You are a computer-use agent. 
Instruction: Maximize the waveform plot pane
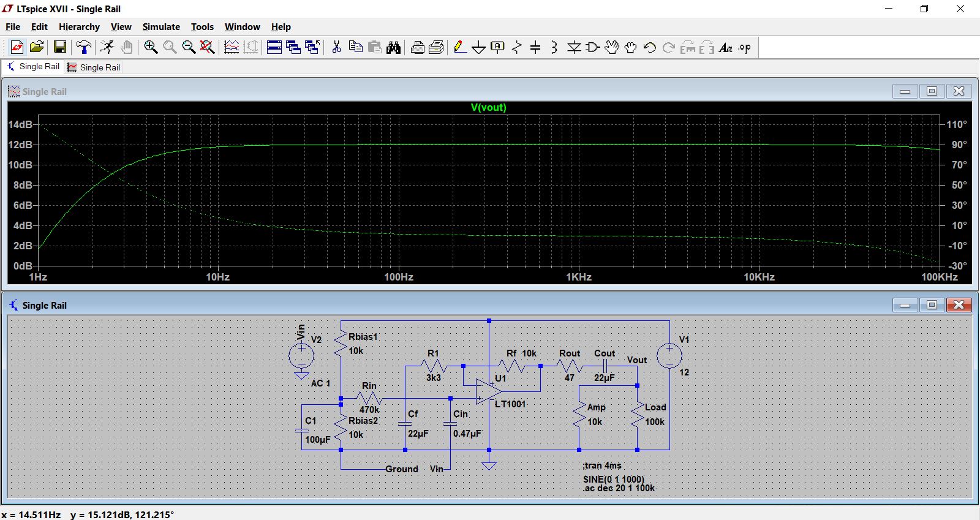(932, 91)
